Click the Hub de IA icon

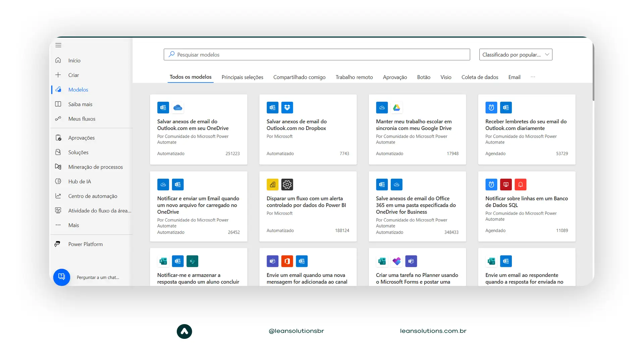click(58, 181)
